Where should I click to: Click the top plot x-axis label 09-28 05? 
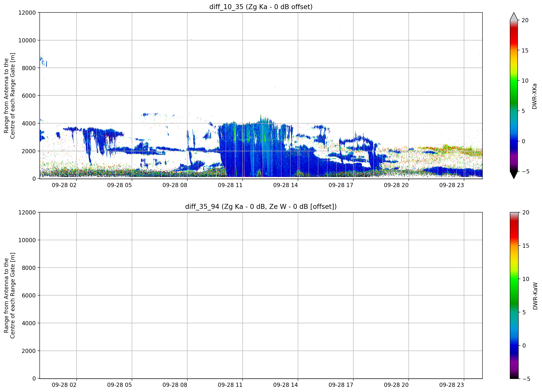119,185
